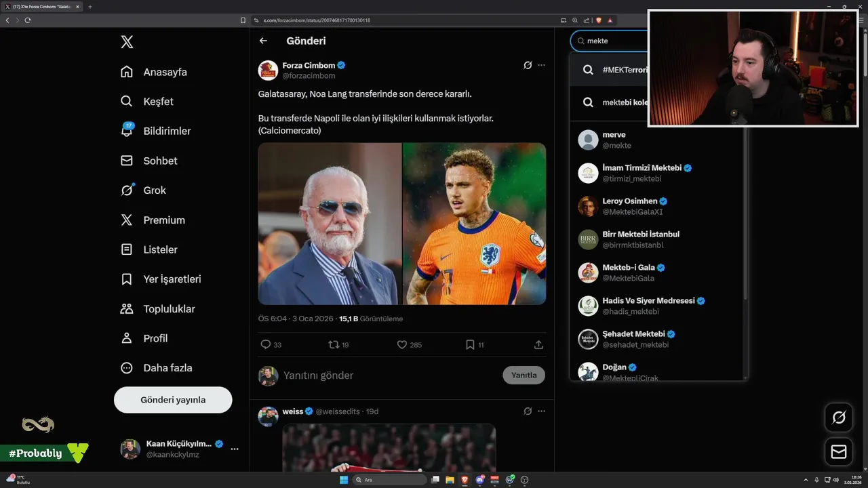This screenshot has height=488, width=868.
Task: Bookmark this page in browser toolbar
Action: click(243, 20)
